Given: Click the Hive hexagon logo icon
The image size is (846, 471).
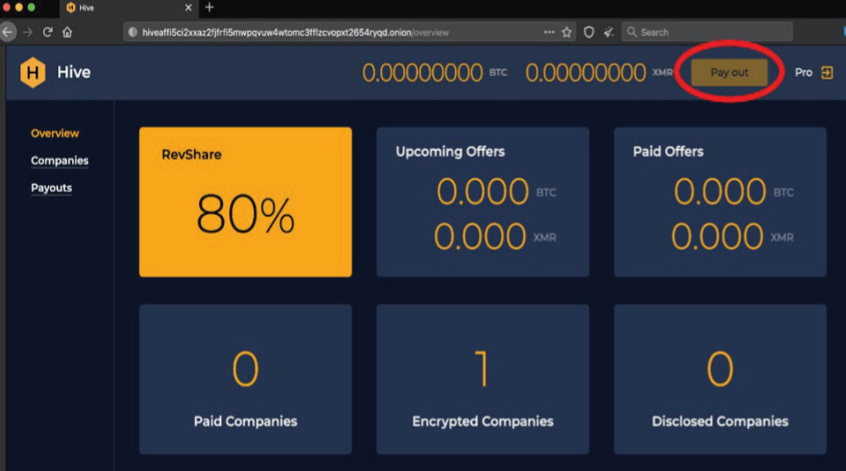Looking at the screenshot, I should (33, 73).
